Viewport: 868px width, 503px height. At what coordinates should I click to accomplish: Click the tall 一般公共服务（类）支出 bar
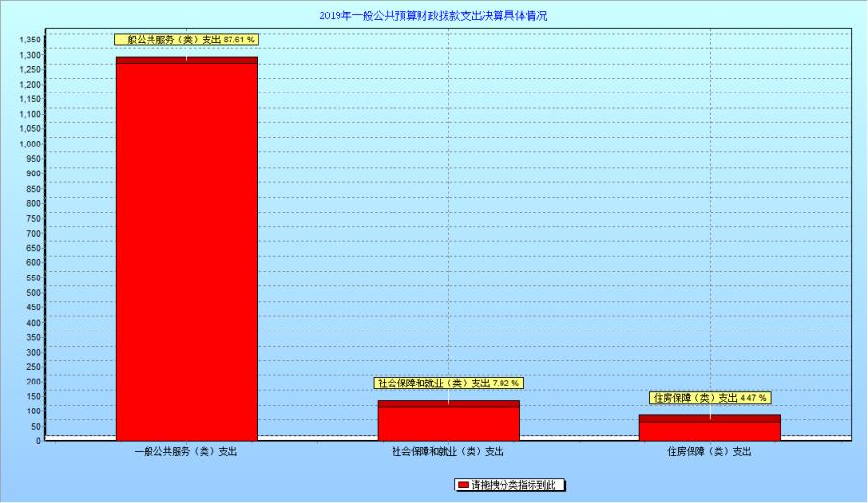(x=186, y=251)
